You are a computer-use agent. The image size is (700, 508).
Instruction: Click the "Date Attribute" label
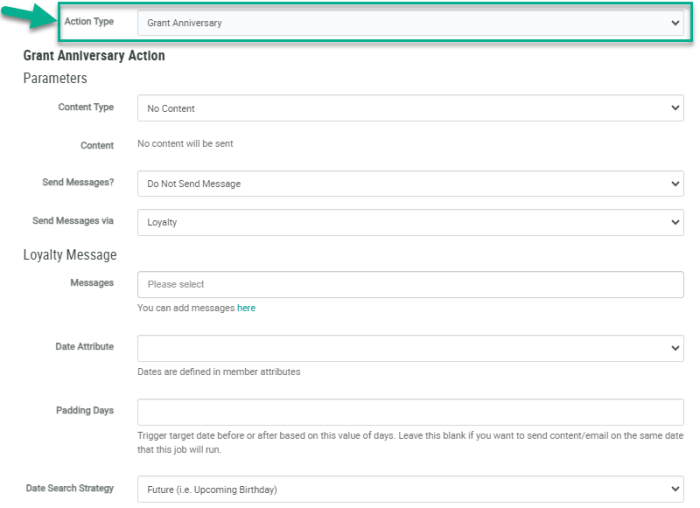(84, 347)
